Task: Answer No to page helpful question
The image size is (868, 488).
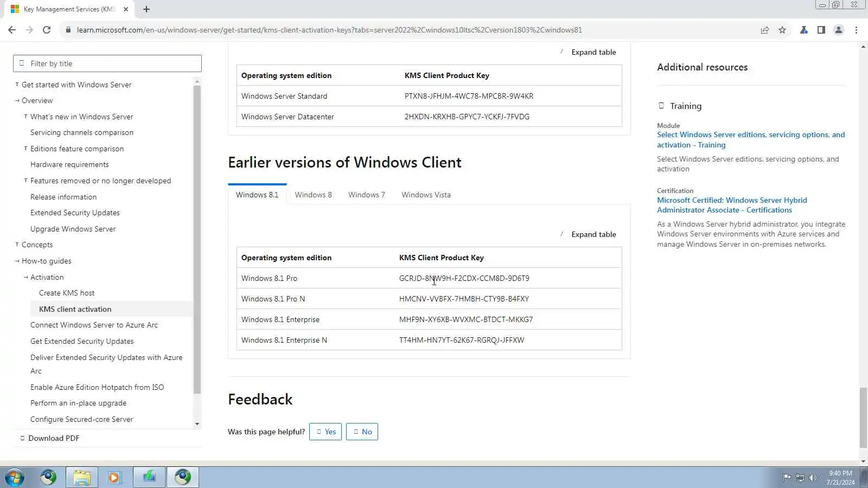Action: click(x=362, y=432)
